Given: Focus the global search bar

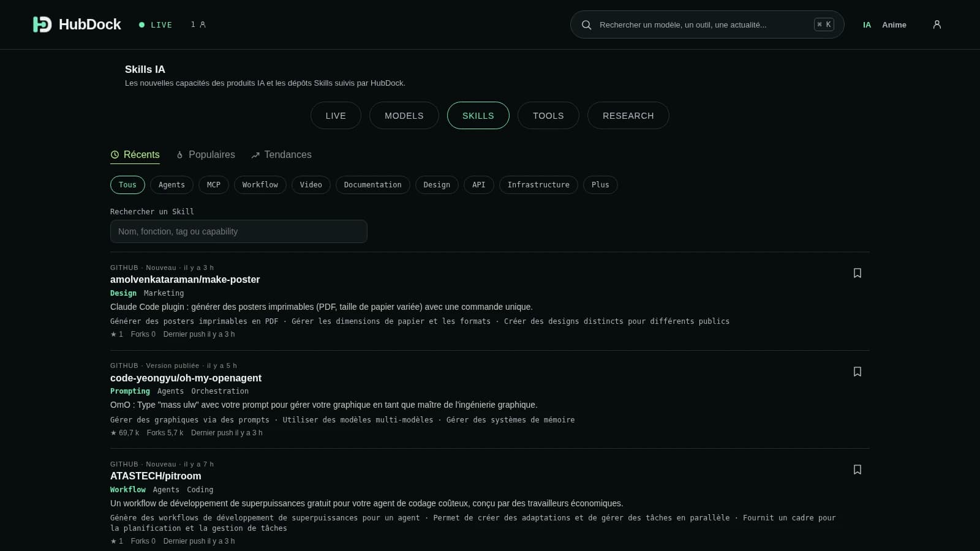Looking at the screenshot, I should [x=707, y=24].
